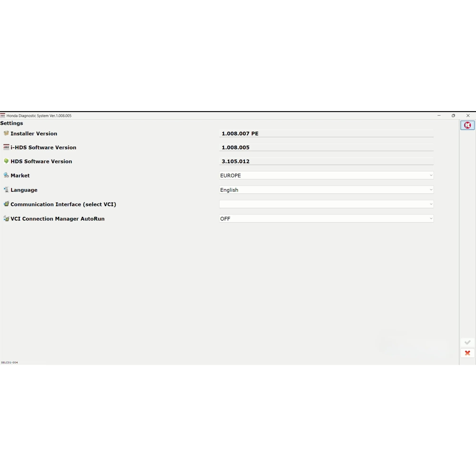This screenshot has height=476, width=476.
Task: Click the i-HDS Software Version label
Action: pos(43,147)
